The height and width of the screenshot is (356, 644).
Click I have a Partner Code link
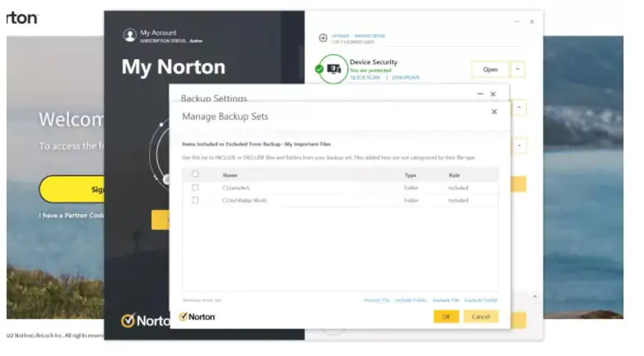click(72, 215)
